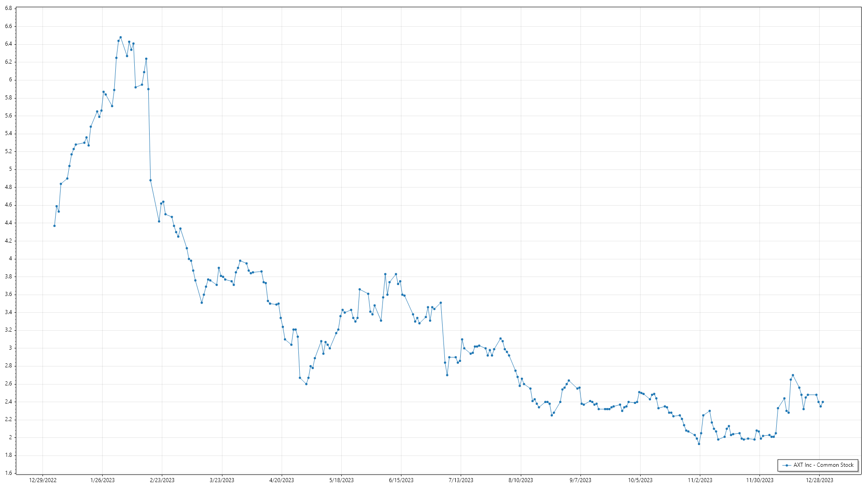The image size is (868, 488).
Task: Click the 12/28/2023 x-axis date label
Action: pyautogui.click(x=820, y=480)
